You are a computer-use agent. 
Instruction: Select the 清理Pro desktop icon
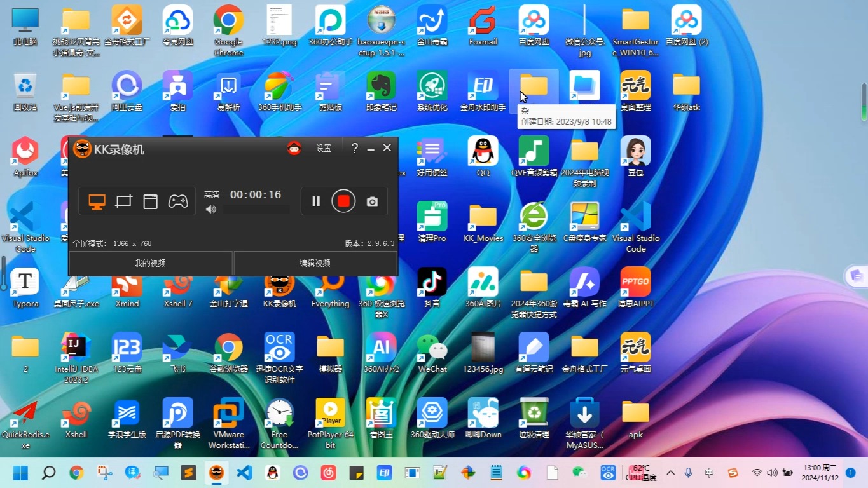pyautogui.click(x=432, y=222)
